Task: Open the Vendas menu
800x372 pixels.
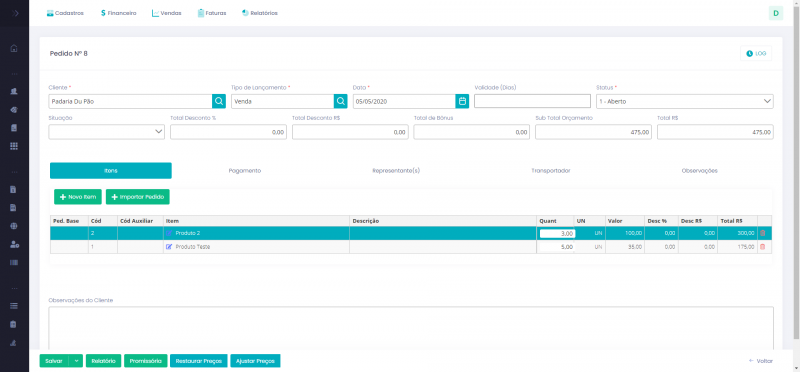Action: coord(166,13)
